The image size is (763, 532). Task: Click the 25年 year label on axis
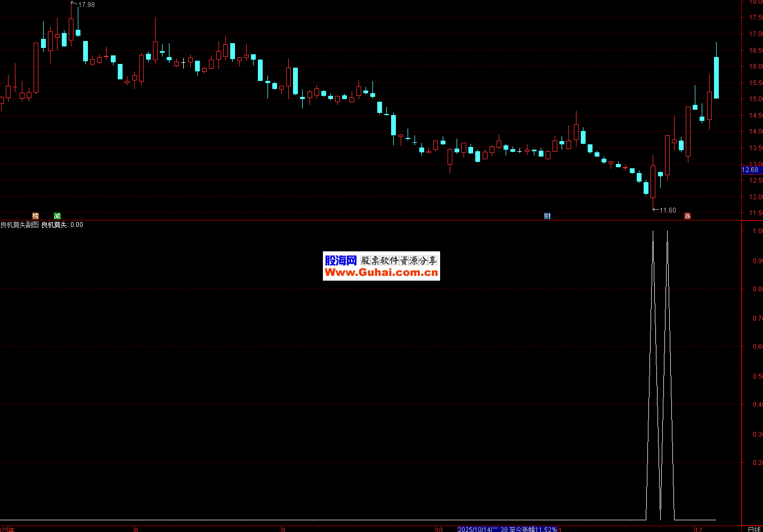(x=7, y=529)
